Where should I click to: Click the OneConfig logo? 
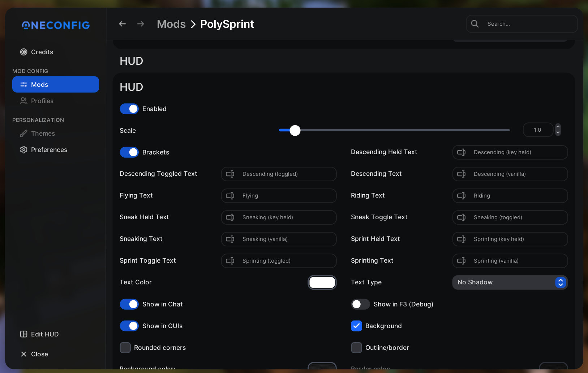[56, 25]
